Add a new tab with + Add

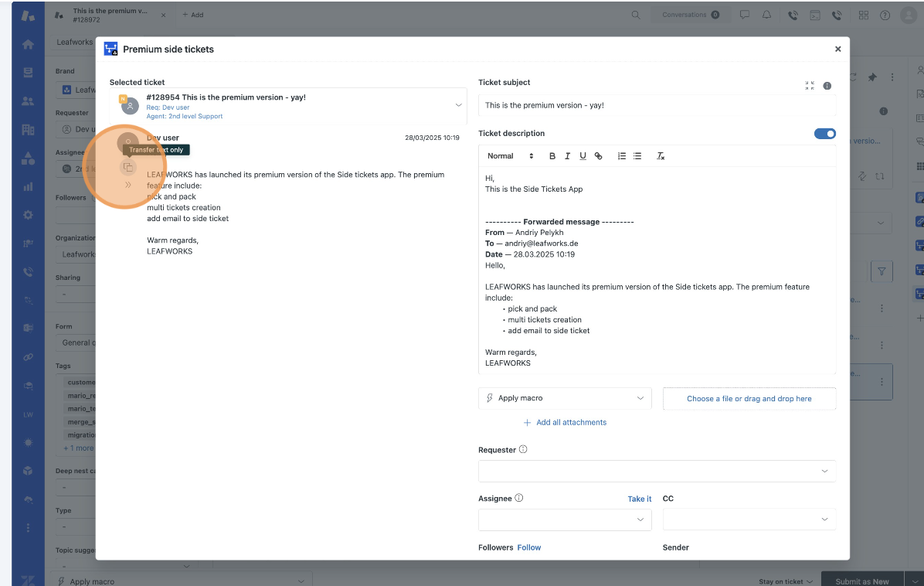[192, 15]
